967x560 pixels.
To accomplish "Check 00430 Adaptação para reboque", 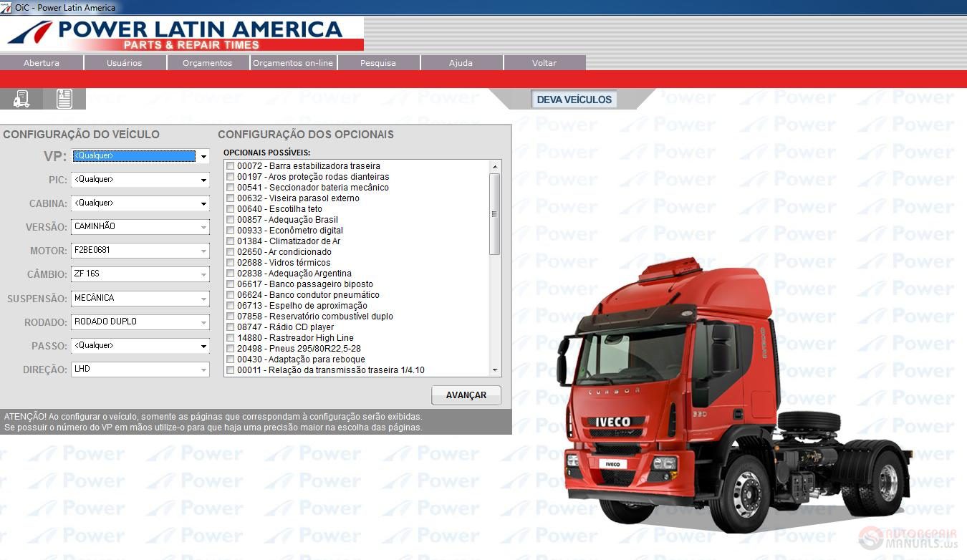I will 231,359.
